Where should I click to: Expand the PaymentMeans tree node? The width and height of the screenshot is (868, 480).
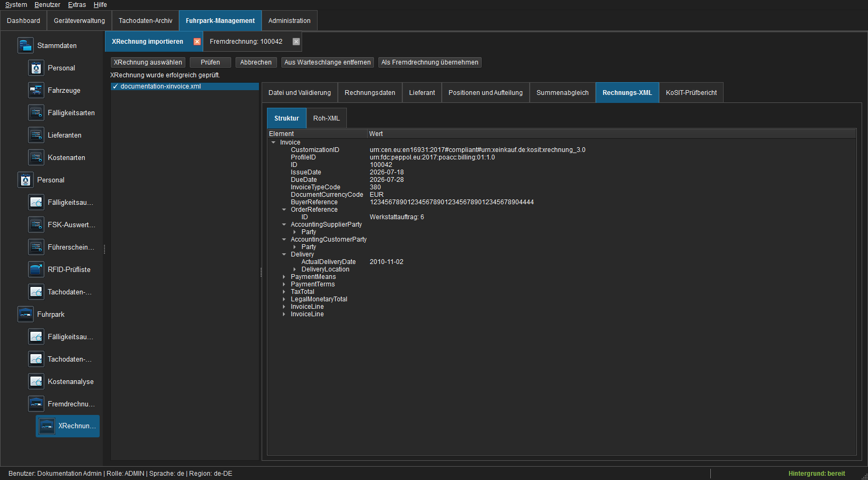284,277
